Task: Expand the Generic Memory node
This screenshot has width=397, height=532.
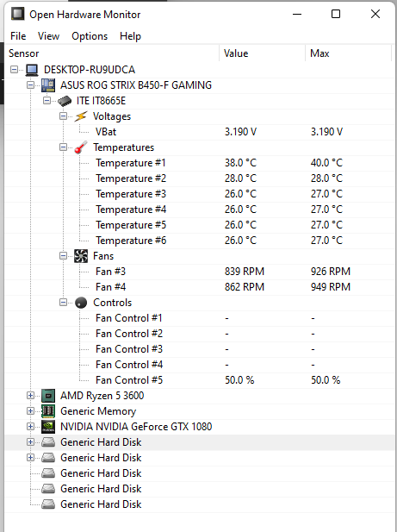Action: pos(30,411)
